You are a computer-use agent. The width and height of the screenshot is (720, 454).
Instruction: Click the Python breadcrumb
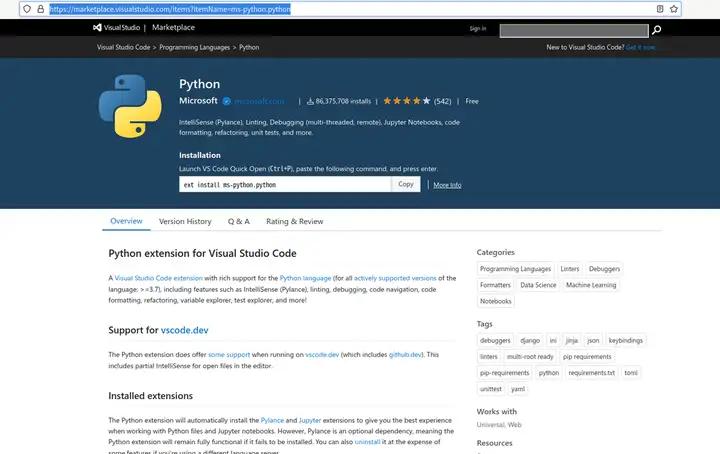click(x=249, y=47)
